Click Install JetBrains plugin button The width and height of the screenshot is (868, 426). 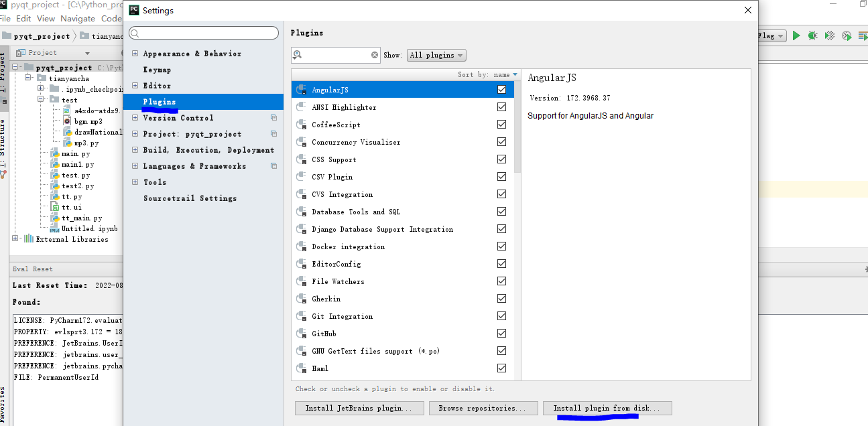[x=359, y=408]
